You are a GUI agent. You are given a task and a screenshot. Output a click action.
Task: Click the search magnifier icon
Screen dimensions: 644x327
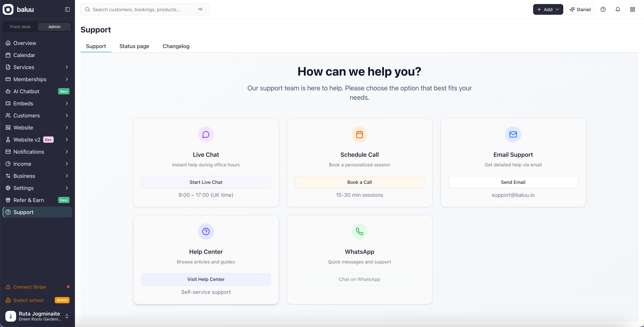[x=87, y=9]
